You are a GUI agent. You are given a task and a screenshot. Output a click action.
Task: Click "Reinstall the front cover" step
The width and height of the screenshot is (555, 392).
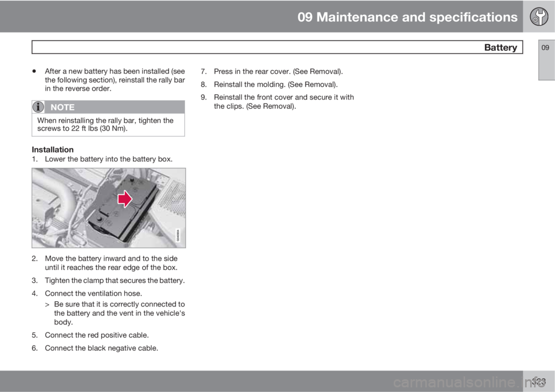(x=284, y=102)
